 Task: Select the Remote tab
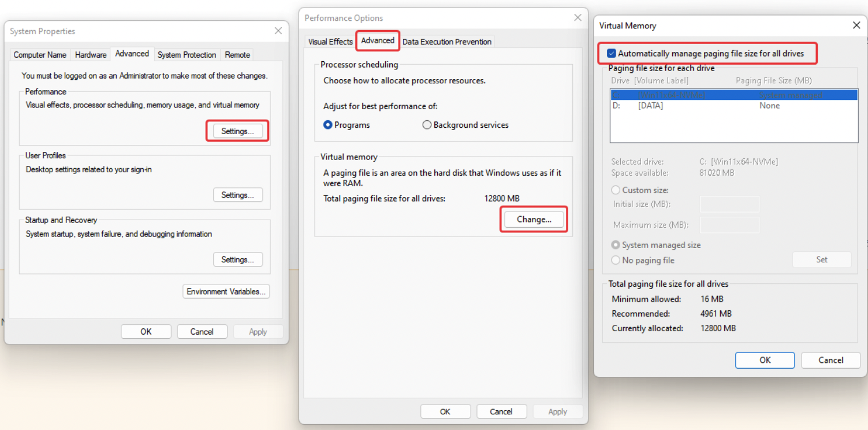tap(237, 55)
